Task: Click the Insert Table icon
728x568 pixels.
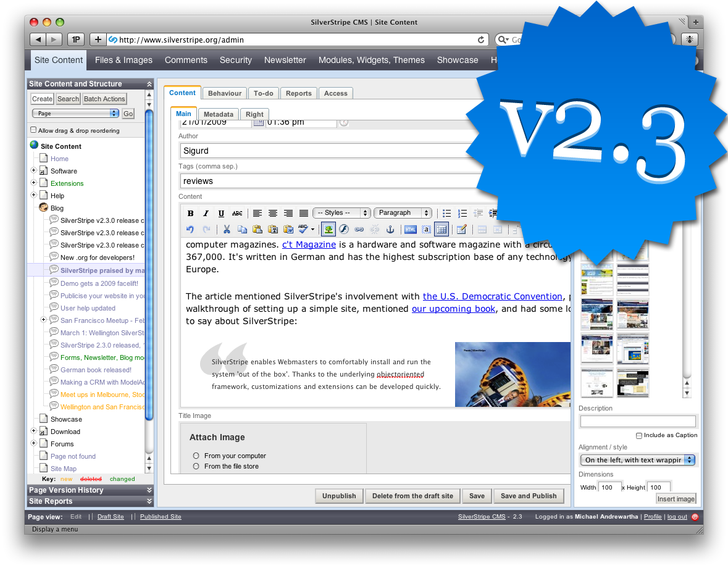Action: [441, 229]
